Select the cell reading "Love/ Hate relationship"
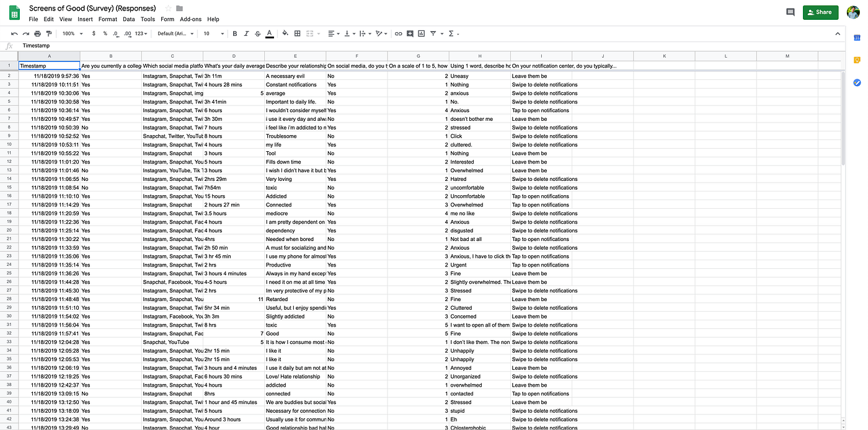Image resolution: width=868 pixels, height=430 pixels. pyautogui.click(x=295, y=376)
